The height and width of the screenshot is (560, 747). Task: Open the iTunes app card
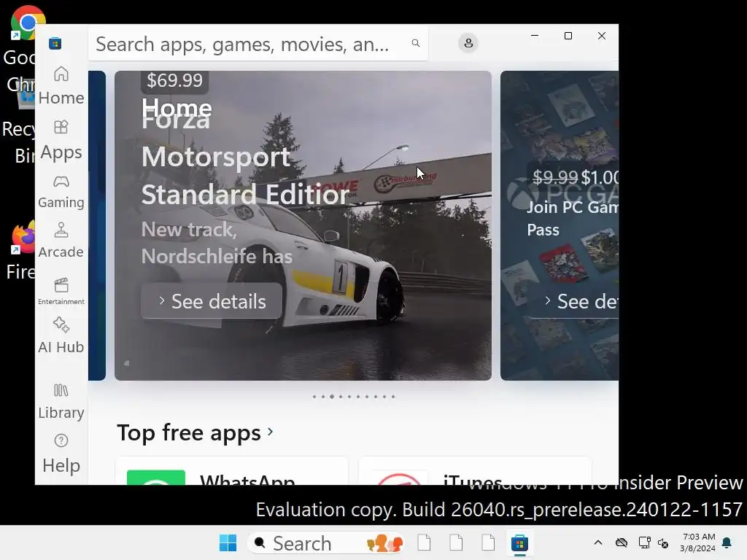click(x=475, y=471)
